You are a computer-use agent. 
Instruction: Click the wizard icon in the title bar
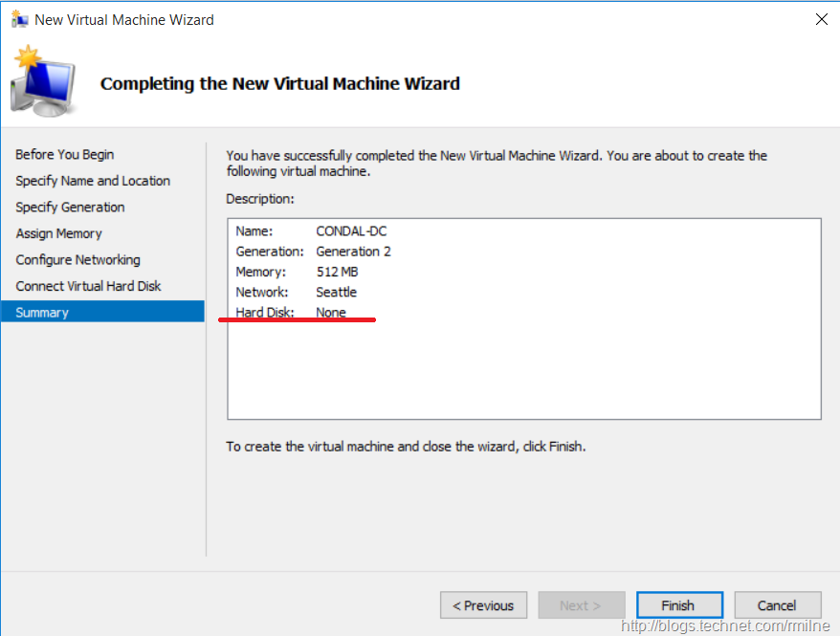point(19,19)
